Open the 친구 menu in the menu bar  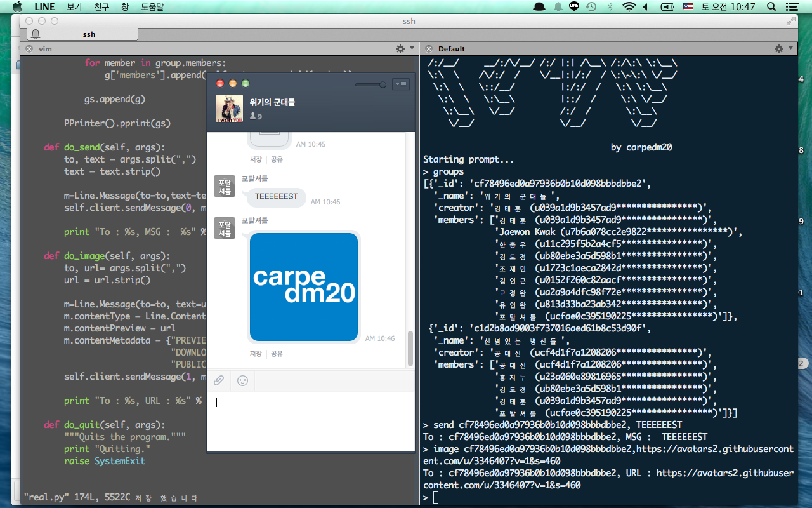tap(100, 7)
